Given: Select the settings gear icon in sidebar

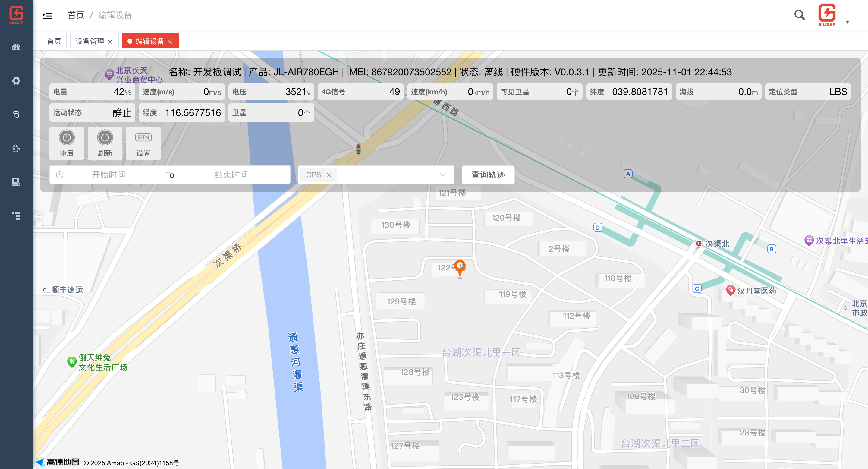Looking at the screenshot, I should (x=16, y=81).
